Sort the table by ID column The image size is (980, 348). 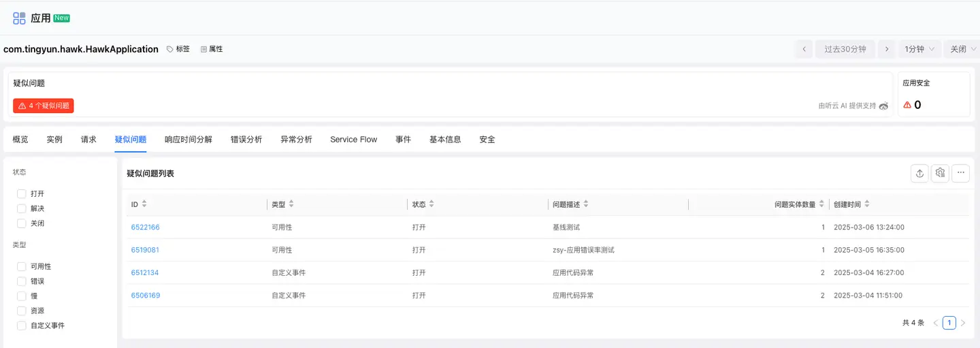click(144, 204)
